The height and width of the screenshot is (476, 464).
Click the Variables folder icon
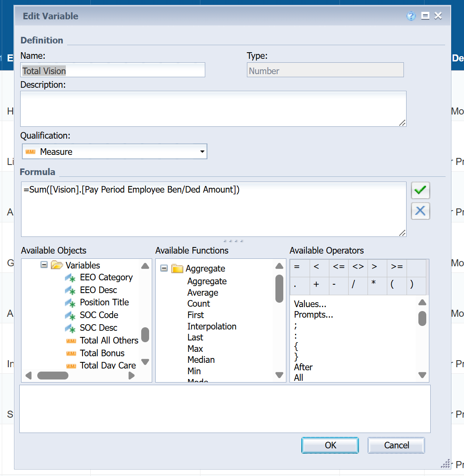57,265
